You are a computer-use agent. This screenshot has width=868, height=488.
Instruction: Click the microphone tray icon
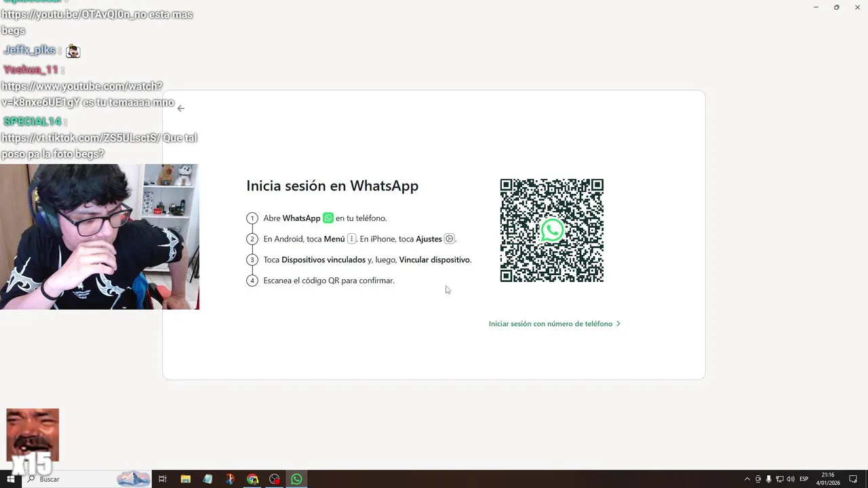[x=769, y=479]
